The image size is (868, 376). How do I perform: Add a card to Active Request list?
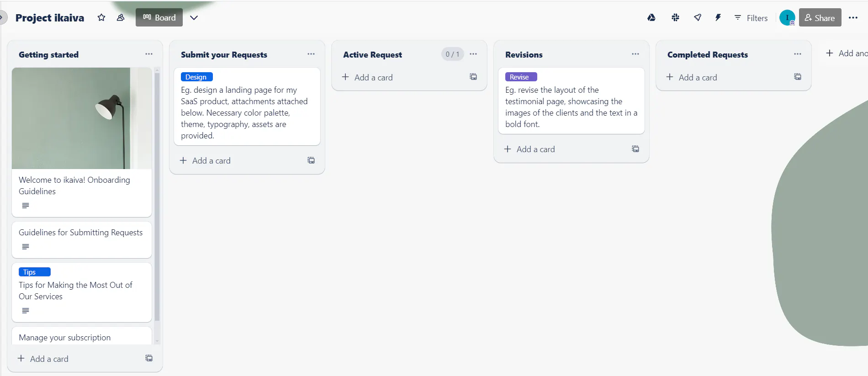tap(367, 77)
